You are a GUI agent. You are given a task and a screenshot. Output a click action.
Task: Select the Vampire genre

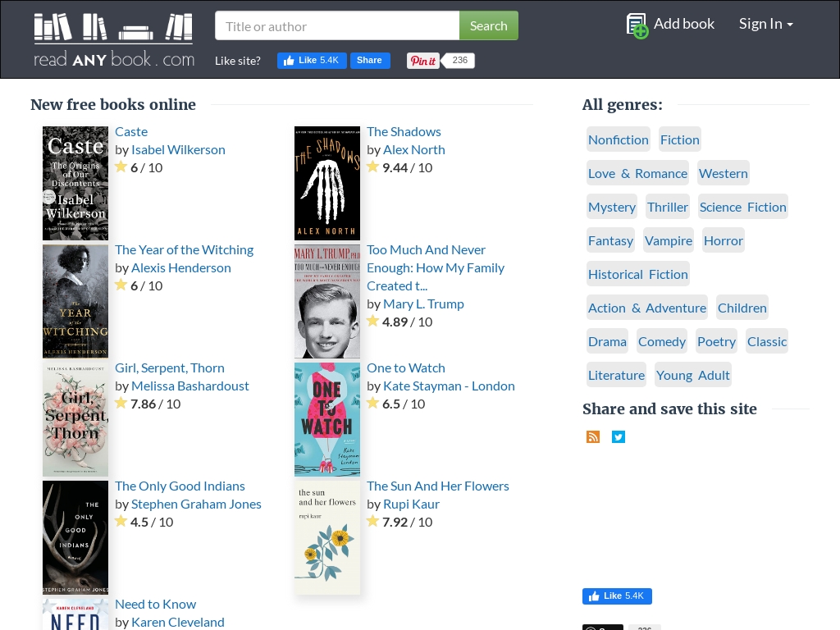tap(669, 241)
